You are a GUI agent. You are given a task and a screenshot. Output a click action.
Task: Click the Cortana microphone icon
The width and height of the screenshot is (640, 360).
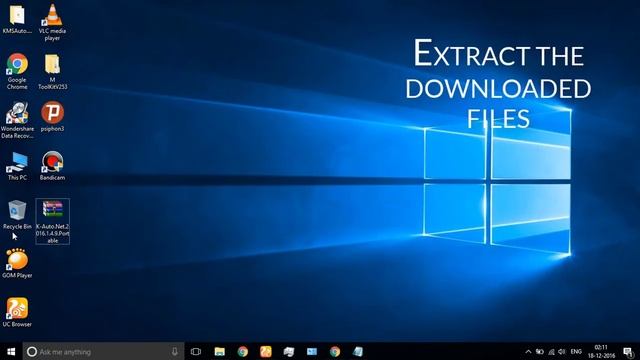(x=175, y=351)
